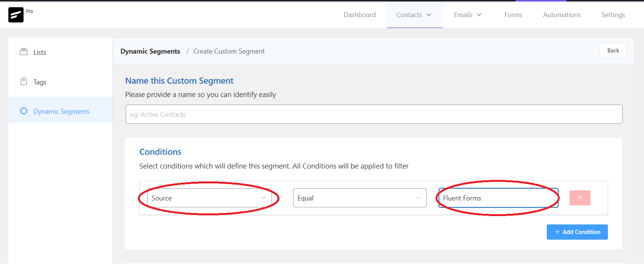Screen dimensions: 644x264
Task: Click the FluentCRM logo icon
Action: [16, 15]
